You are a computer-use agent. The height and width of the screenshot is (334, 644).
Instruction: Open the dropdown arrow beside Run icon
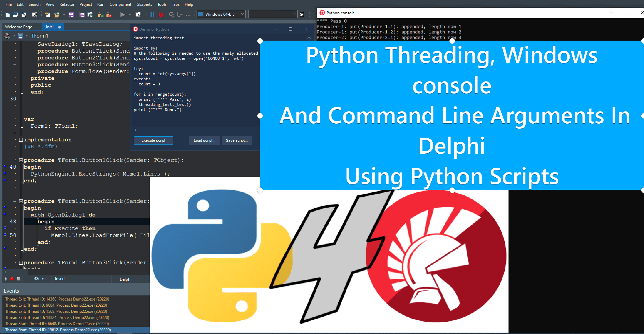(x=130, y=15)
